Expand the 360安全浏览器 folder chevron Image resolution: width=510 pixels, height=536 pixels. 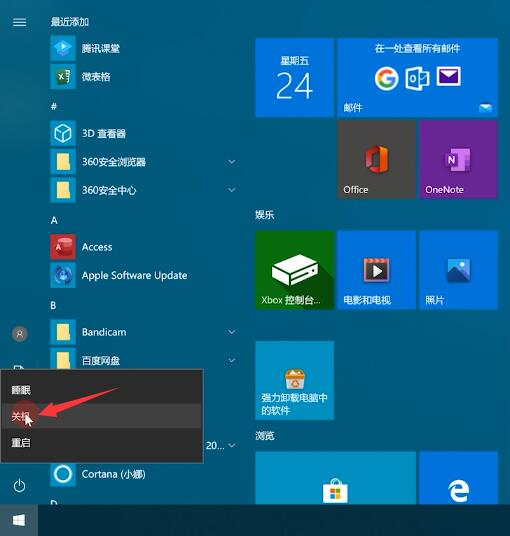point(232,161)
